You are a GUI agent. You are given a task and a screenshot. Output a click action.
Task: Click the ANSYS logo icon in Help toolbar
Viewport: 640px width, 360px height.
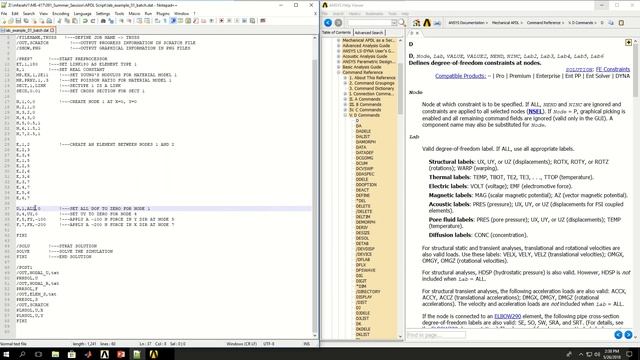[x=427, y=23]
